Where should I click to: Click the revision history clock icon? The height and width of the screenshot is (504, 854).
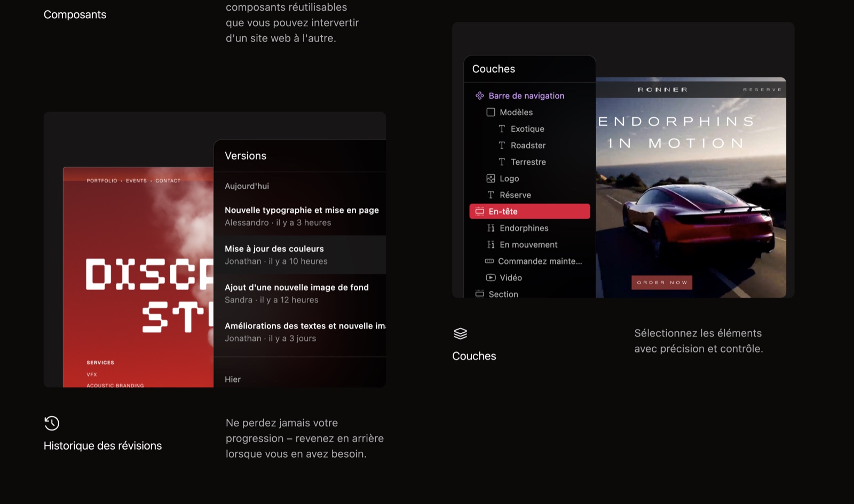pyautogui.click(x=52, y=423)
